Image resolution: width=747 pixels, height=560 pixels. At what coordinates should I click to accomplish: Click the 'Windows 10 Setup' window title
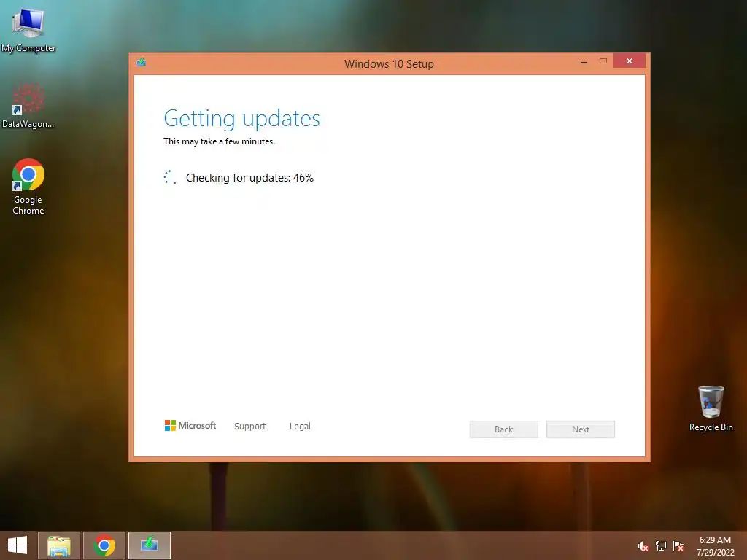point(389,64)
